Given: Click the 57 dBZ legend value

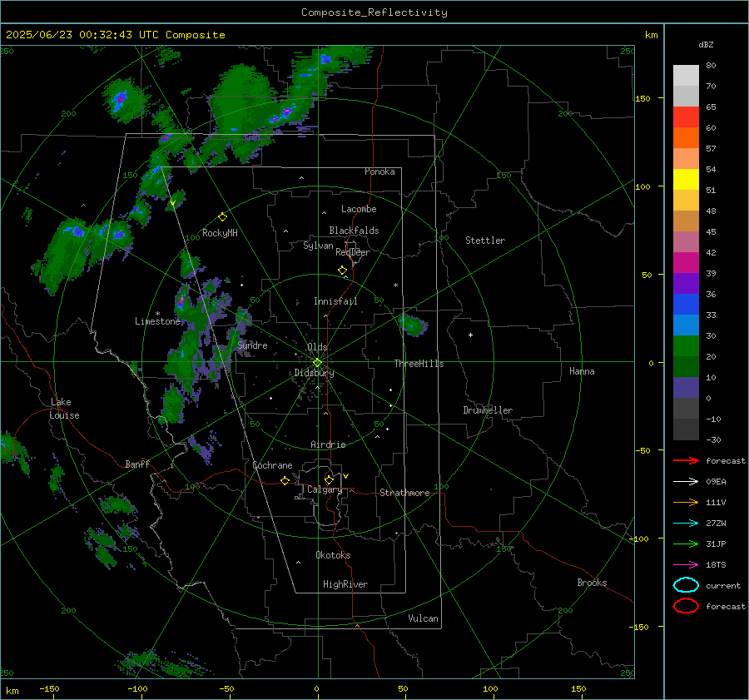Looking at the screenshot, I should pyautogui.click(x=711, y=149).
